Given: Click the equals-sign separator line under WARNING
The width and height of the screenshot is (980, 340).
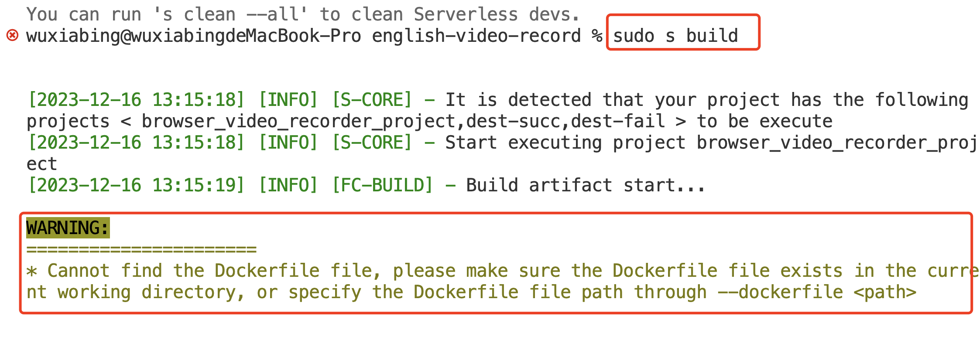Looking at the screenshot, I should point(141,250).
